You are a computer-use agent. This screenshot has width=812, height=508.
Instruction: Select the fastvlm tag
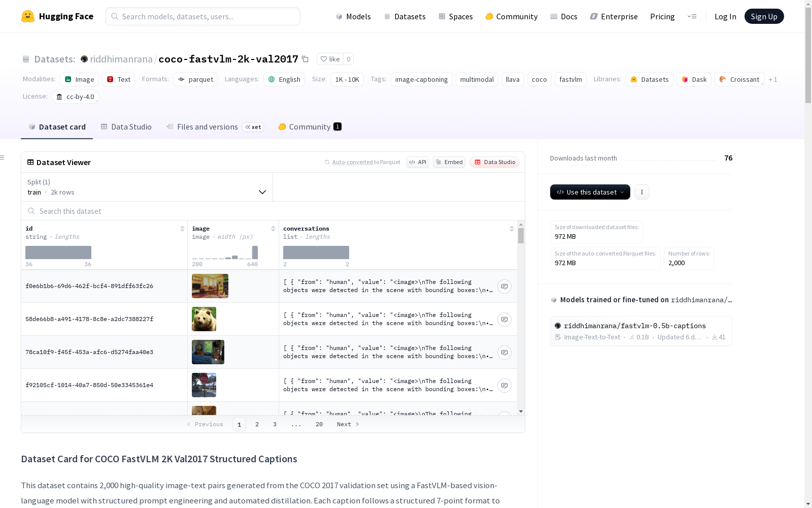pyautogui.click(x=570, y=79)
